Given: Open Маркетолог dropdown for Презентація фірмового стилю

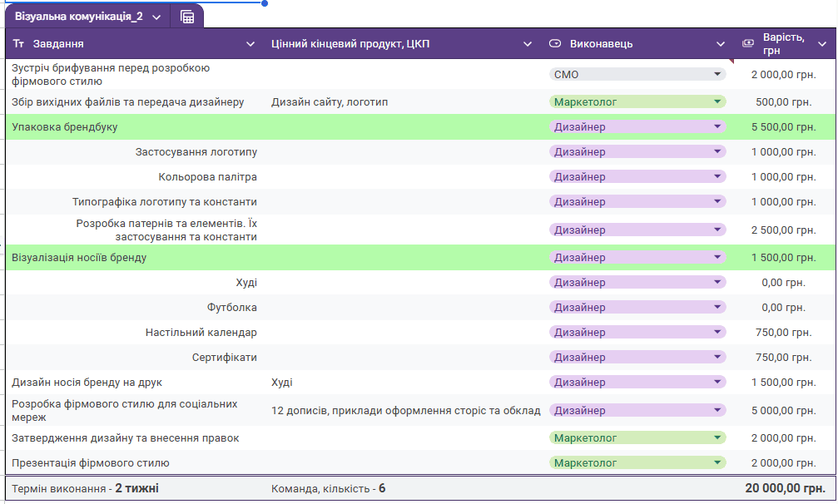Looking at the screenshot, I should coord(637,463).
